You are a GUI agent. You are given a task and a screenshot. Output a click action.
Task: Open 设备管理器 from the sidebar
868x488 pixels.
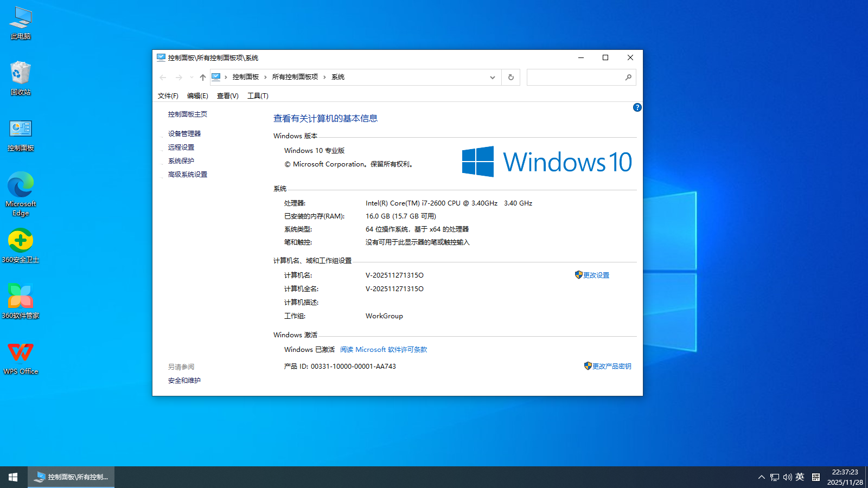185,133
